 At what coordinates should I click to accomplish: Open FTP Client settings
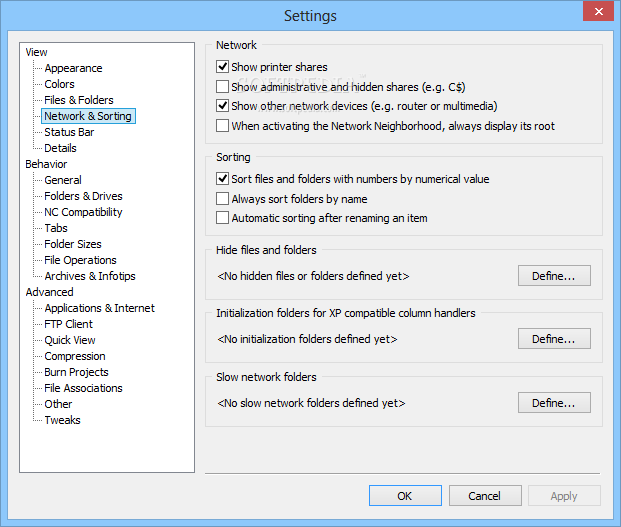point(69,324)
